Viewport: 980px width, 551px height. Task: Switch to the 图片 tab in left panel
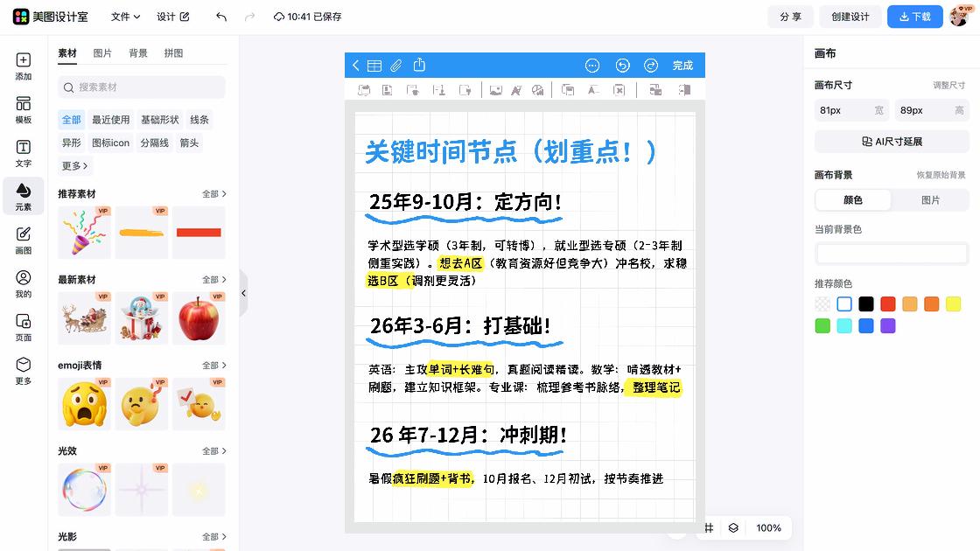tap(102, 53)
